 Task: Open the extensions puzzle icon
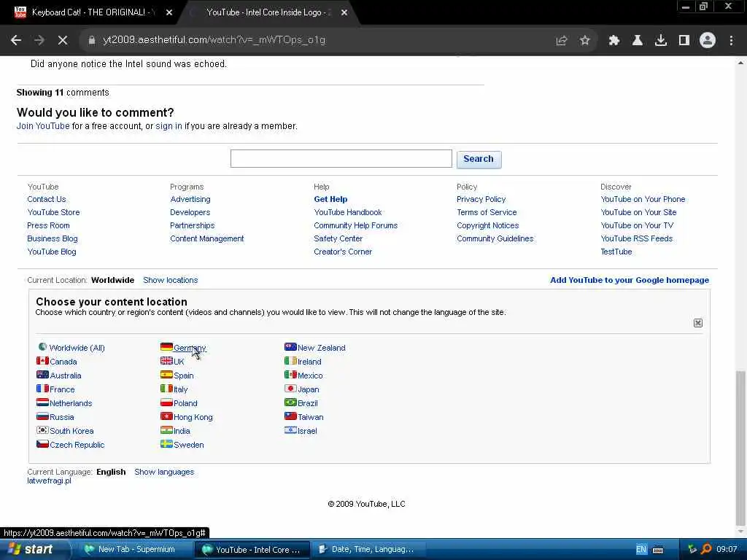click(x=614, y=41)
